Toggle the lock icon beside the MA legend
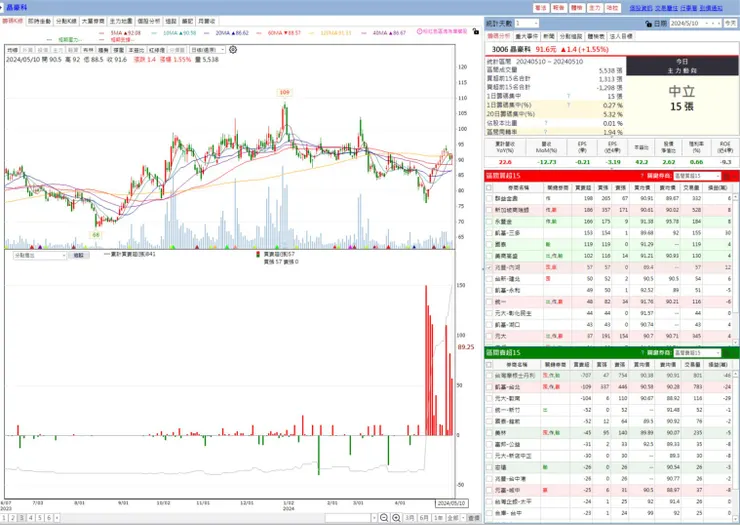The width and height of the screenshot is (740, 525). [476, 32]
